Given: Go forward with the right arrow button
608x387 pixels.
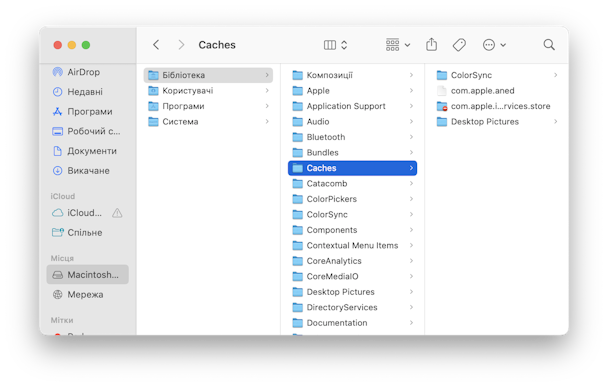Looking at the screenshot, I should (181, 45).
